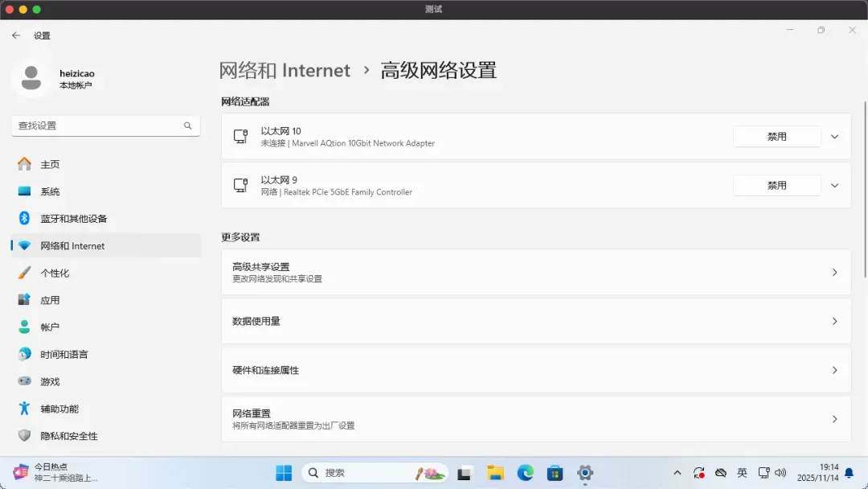Open 网络重置 network reset page
The height and width of the screenshot is (489, 868).
tap(535, 419)
